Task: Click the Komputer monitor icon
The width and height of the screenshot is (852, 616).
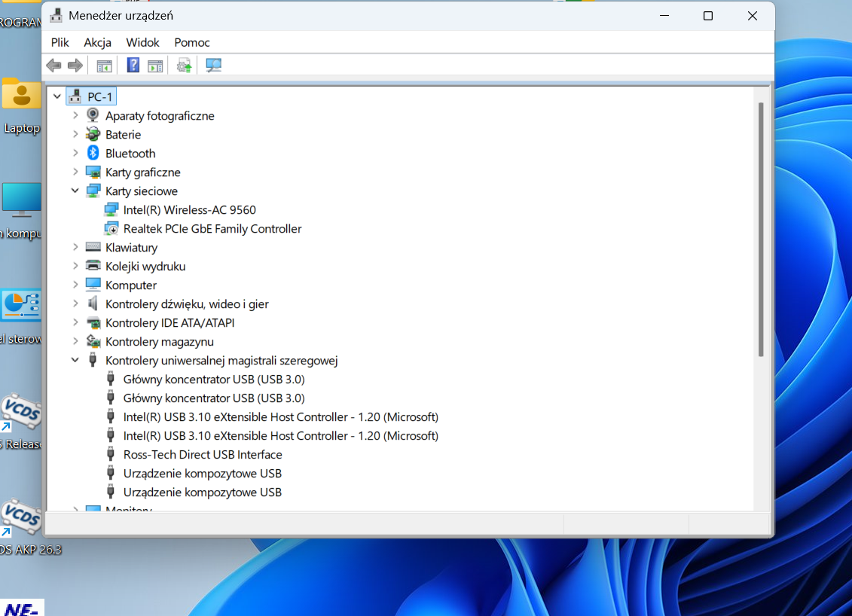Action: [x=93, y=285]
